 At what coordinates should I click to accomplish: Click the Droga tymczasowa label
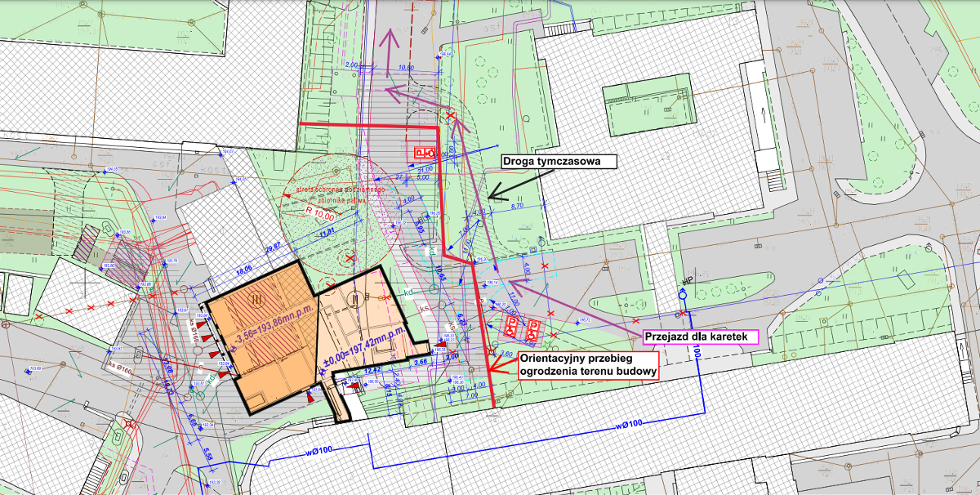[x=557, y=162]
